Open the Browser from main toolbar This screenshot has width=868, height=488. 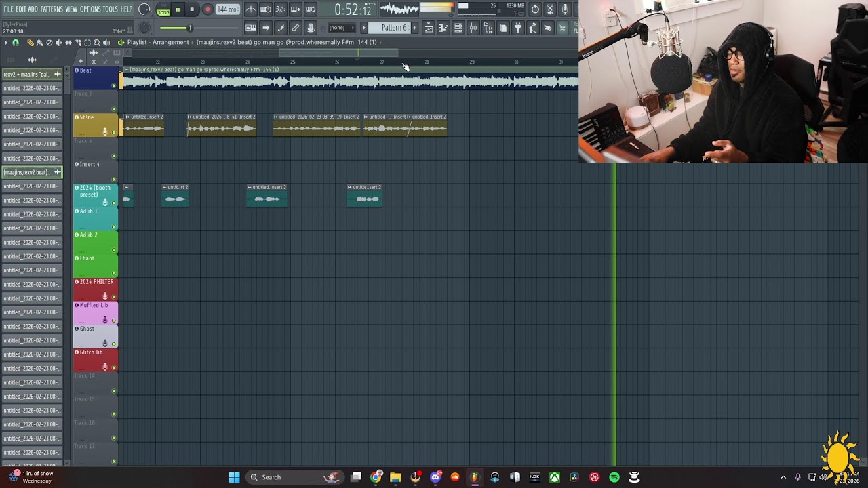point(488,28)
